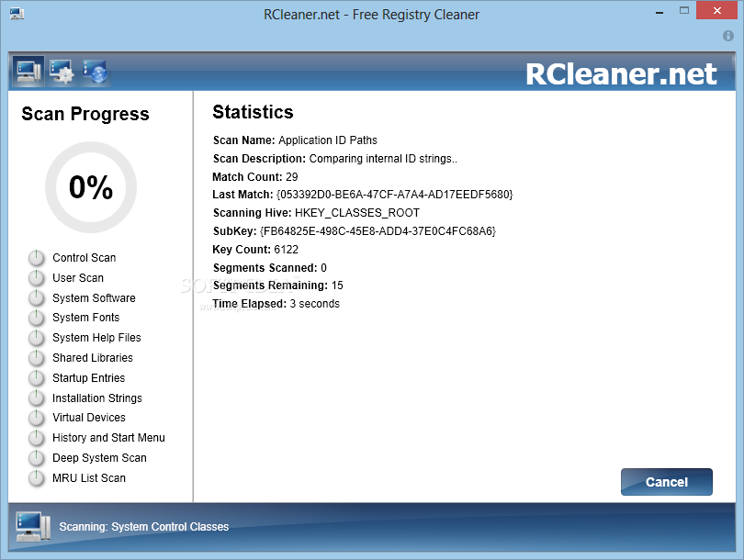744x560 pixels.
Task: Click the System Help Files status icon
Action: pyautogui.click(x=37, y=338)
